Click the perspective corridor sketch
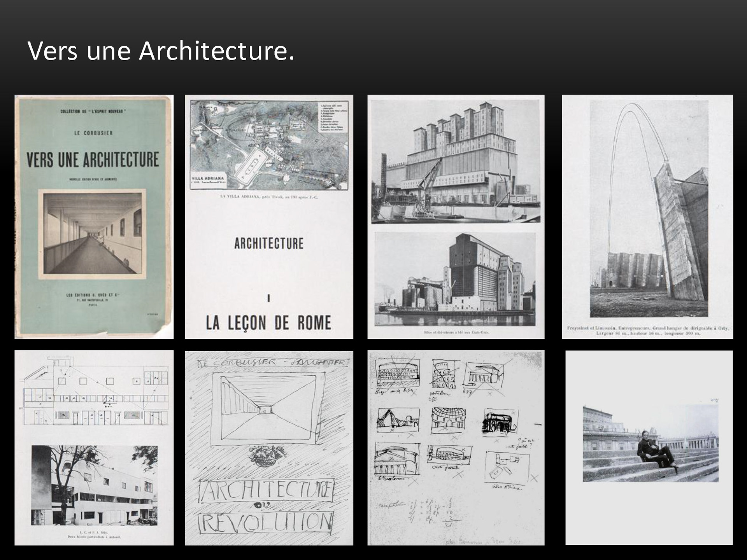 point(268,408)
